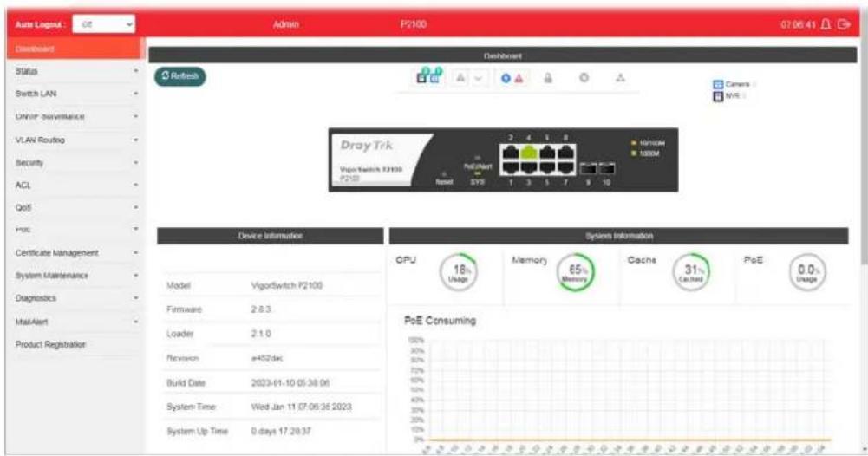Viewport: 868px width, 456px height.
Task: Click the System Up Time value
Action: click(281, 431)
